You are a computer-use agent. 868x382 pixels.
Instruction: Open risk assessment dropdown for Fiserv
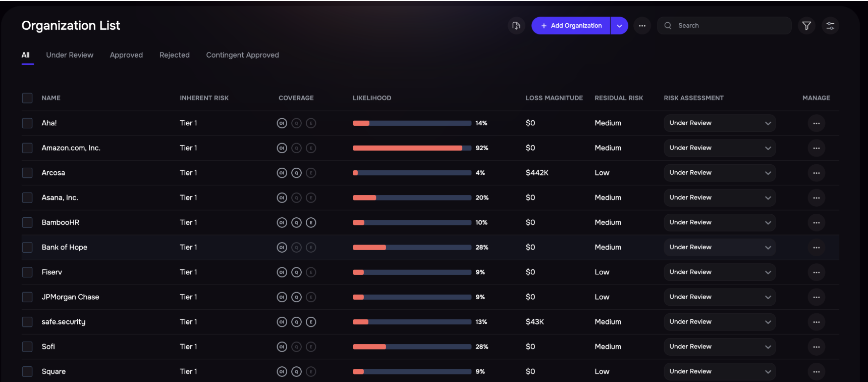[719, 272]
